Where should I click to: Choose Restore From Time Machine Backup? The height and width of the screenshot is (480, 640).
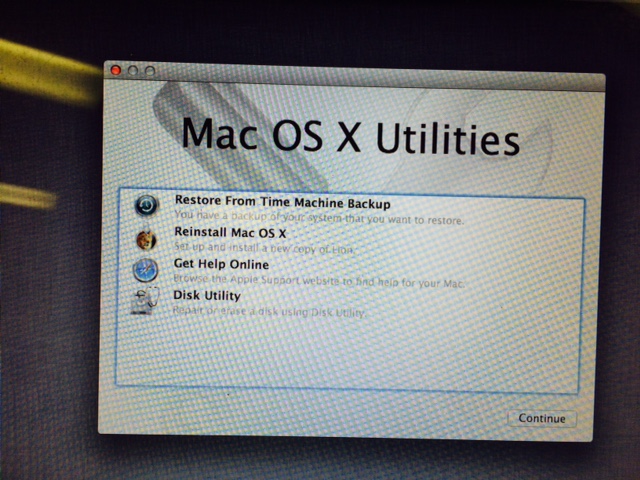point(282,202)
